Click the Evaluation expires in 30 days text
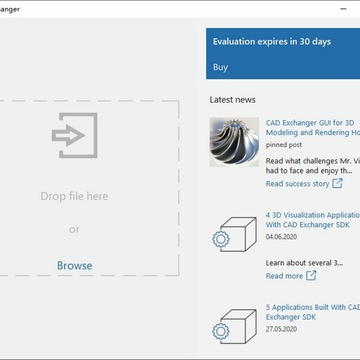 [272, 42]
